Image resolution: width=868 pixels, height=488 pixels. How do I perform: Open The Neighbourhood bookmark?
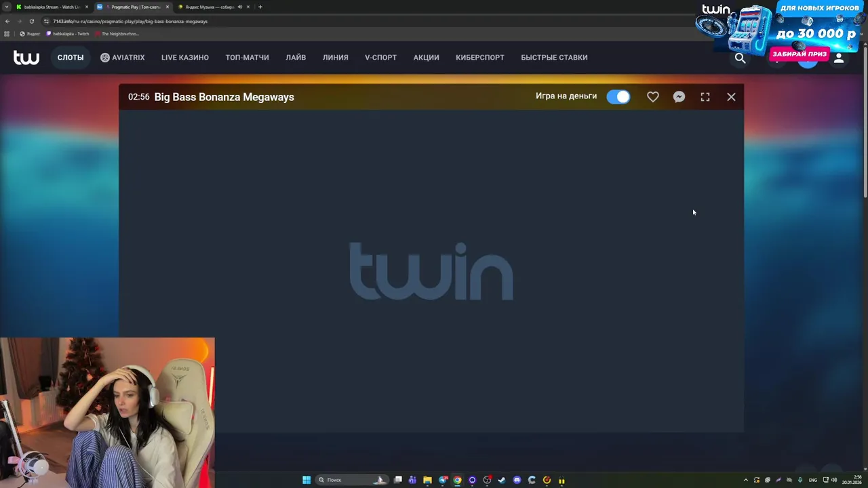click(117, 34)
